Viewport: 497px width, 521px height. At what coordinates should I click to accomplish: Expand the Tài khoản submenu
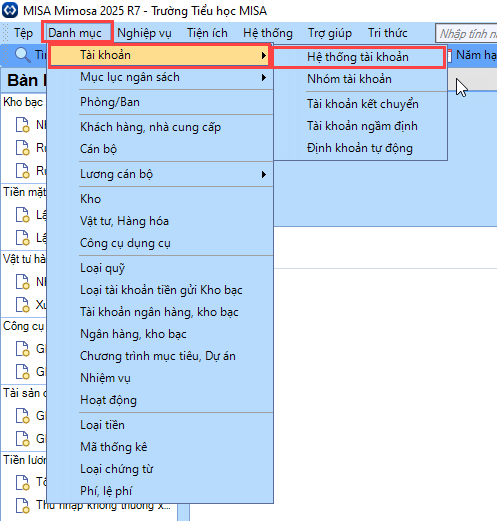(x=159, y=55)
